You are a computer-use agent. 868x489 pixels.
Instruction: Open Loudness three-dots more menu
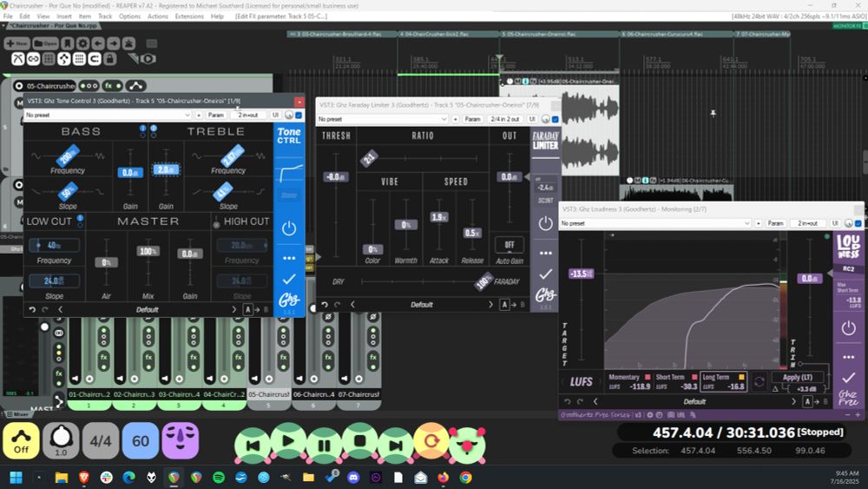click(848, 357)
